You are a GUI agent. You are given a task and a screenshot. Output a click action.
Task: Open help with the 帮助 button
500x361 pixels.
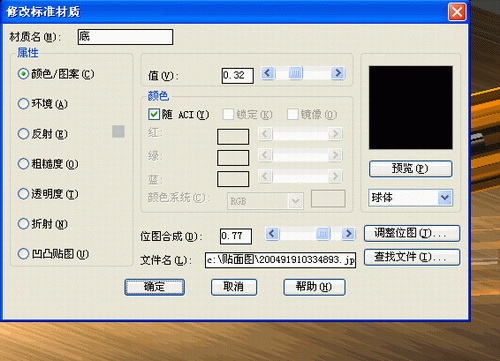[x=314, y=287]
